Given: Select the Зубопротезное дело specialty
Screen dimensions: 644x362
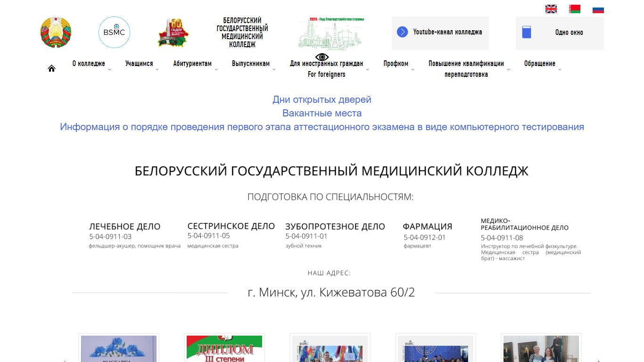Looking at the screenshot, I should (335, 227).
